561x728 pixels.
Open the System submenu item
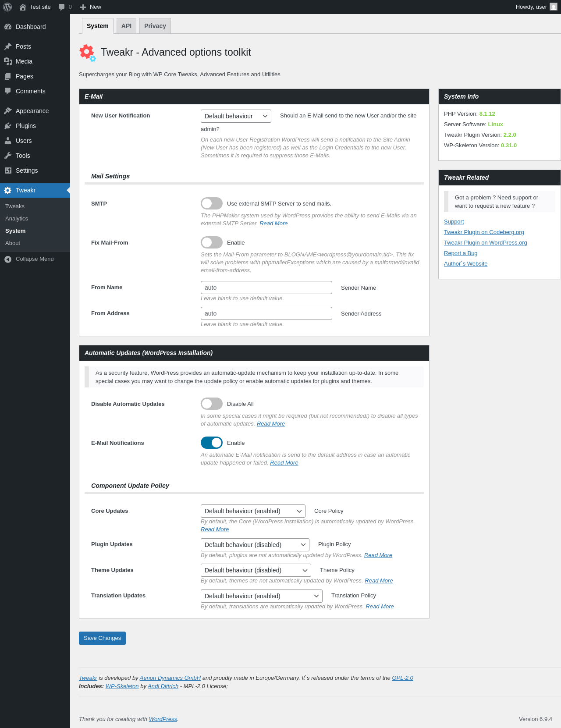(x=35, y=231)
